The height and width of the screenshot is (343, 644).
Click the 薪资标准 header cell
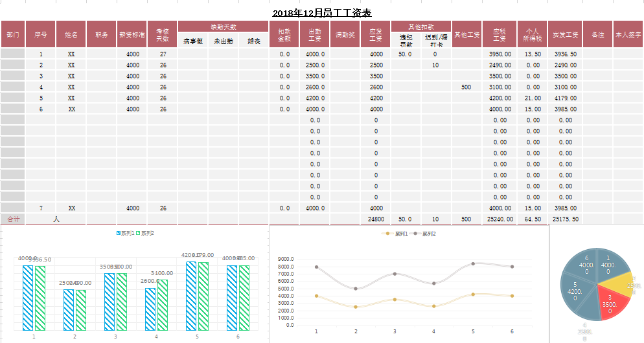(132, 34)
